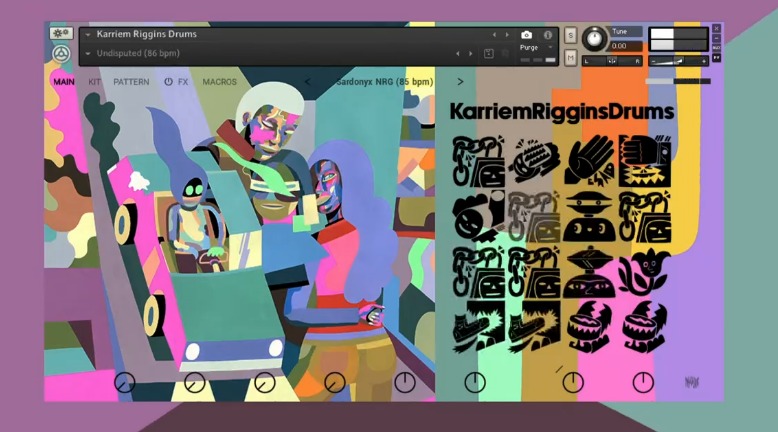Viewport: 778px width, 432px height.
Task: Adjust the output volume slider
Action: [x=678, y=61]
